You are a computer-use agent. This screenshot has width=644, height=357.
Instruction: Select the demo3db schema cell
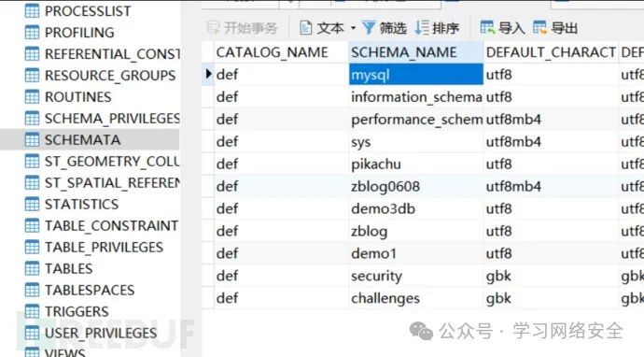[416, 209]
